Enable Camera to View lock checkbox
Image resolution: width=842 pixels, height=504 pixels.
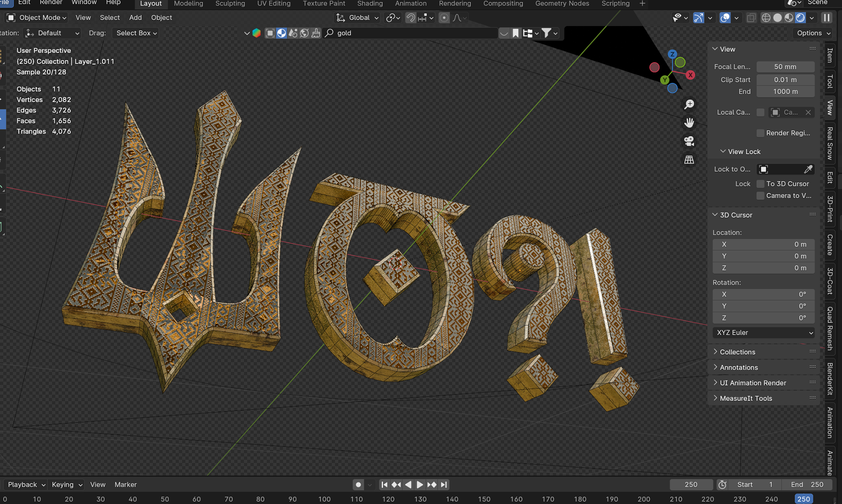pyautogui.click(x=760, y=195)
